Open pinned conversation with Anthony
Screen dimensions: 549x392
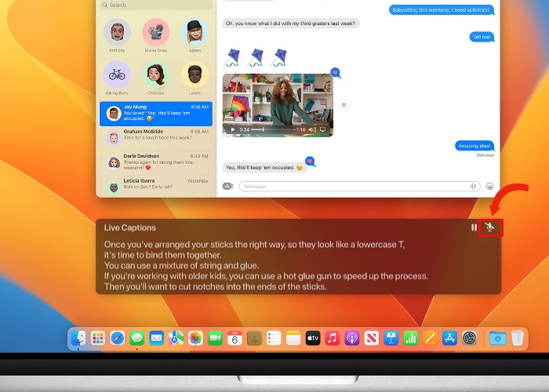point(117,33)
